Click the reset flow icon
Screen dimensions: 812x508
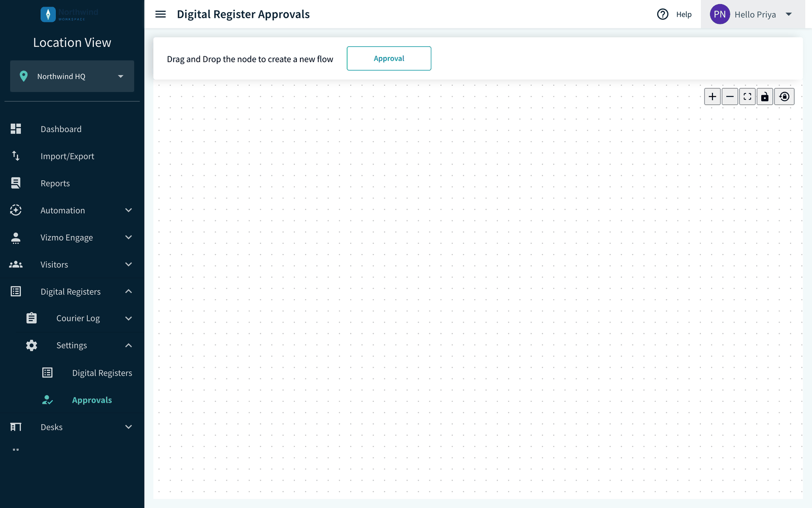coord(785,97)
